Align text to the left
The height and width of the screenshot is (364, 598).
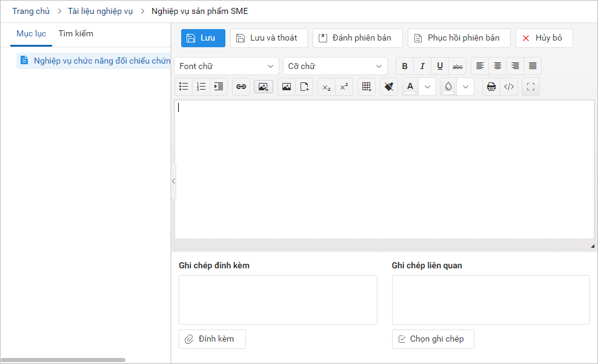(480, 67)
